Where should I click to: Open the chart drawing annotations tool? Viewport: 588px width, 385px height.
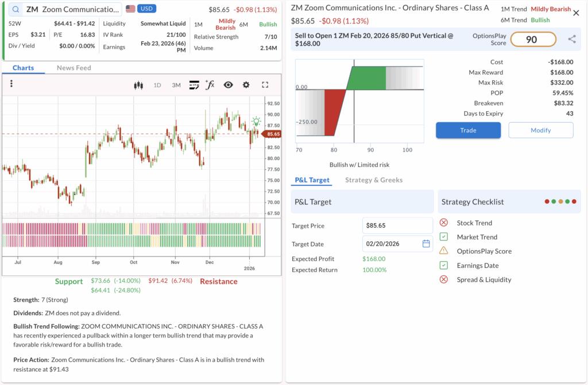coord(194,85)
